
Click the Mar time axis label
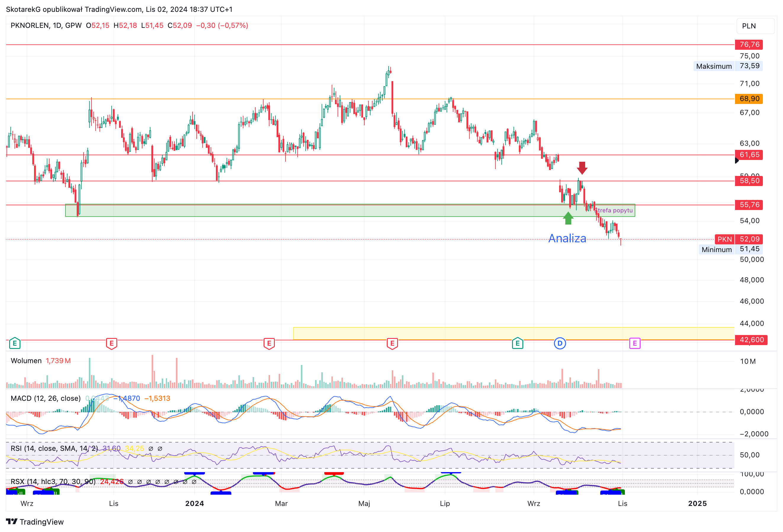[281, 503]
